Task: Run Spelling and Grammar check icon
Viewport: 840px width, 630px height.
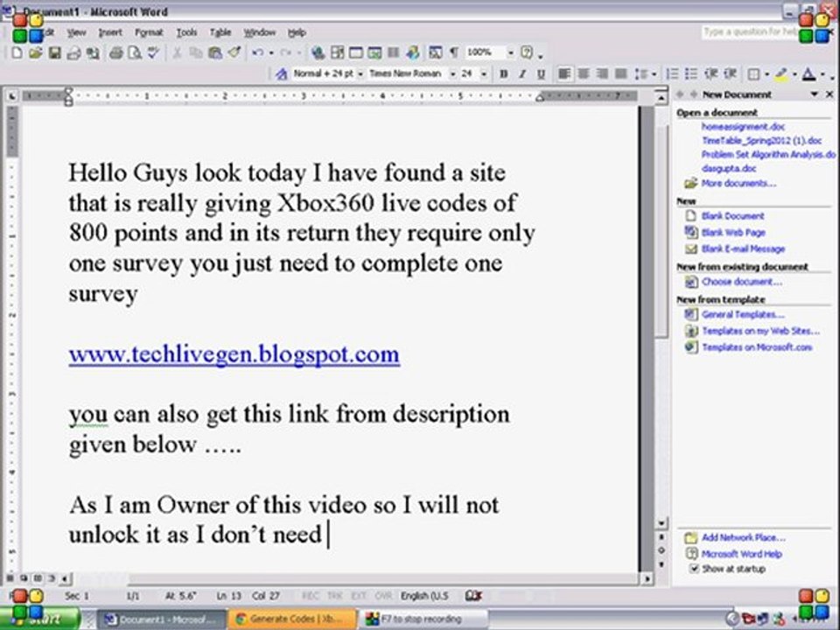Action: coord(154,52)
